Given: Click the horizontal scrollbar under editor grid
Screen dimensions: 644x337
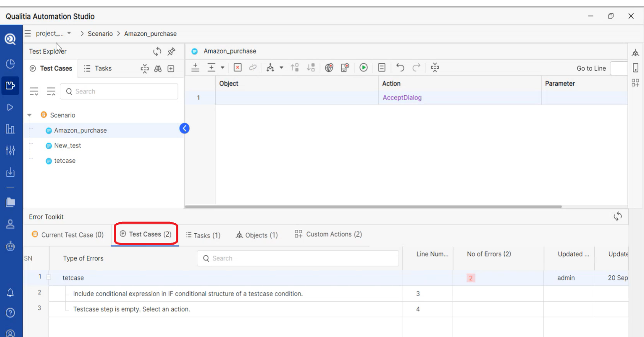Looking at the screenshot, I should (373, 207).
